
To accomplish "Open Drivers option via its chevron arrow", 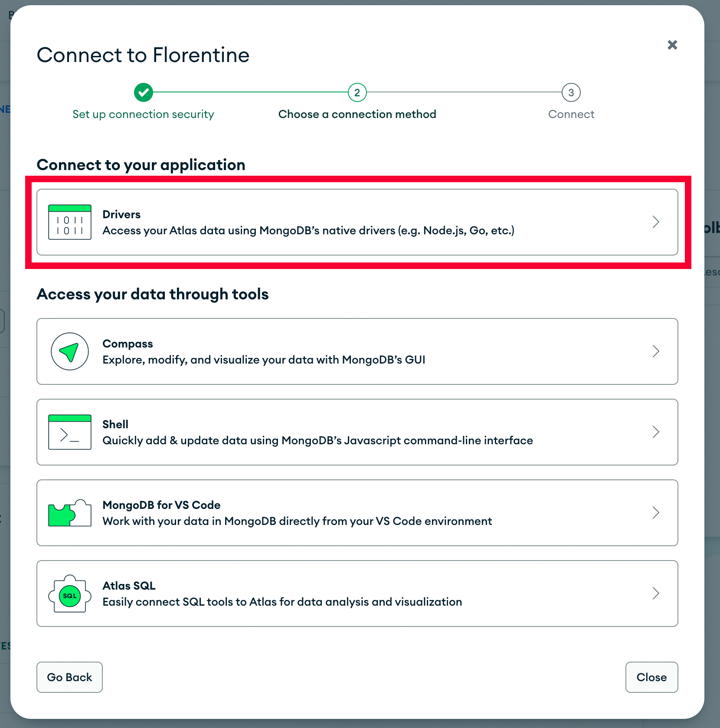I will [x=656, y=222].
